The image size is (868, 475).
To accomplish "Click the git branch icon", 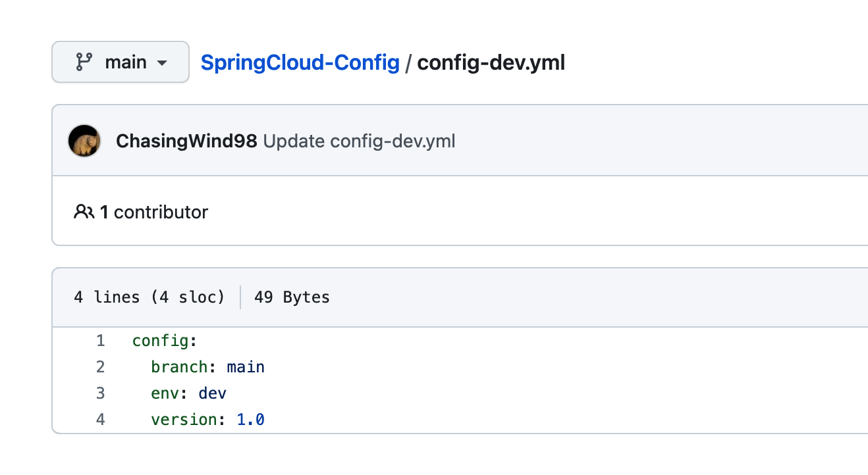I will click(x=84, y=63).
